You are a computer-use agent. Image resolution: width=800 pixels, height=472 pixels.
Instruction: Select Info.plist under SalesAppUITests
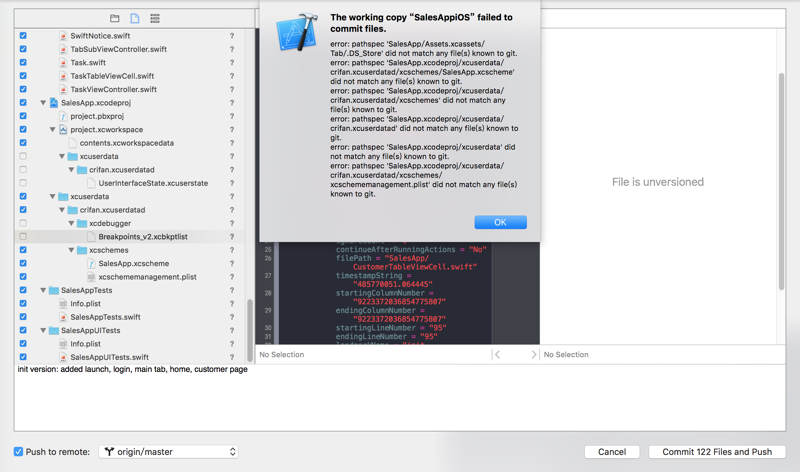[130, 344]
